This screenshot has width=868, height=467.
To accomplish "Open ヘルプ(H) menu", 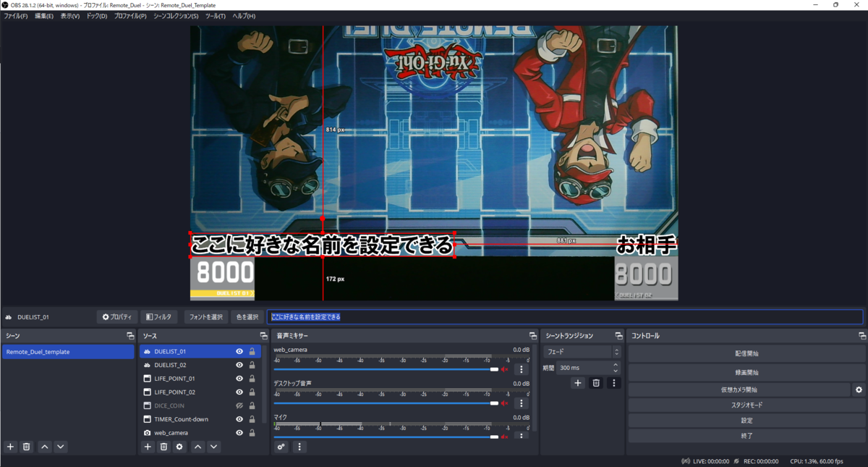I will [x=244, y=16].
